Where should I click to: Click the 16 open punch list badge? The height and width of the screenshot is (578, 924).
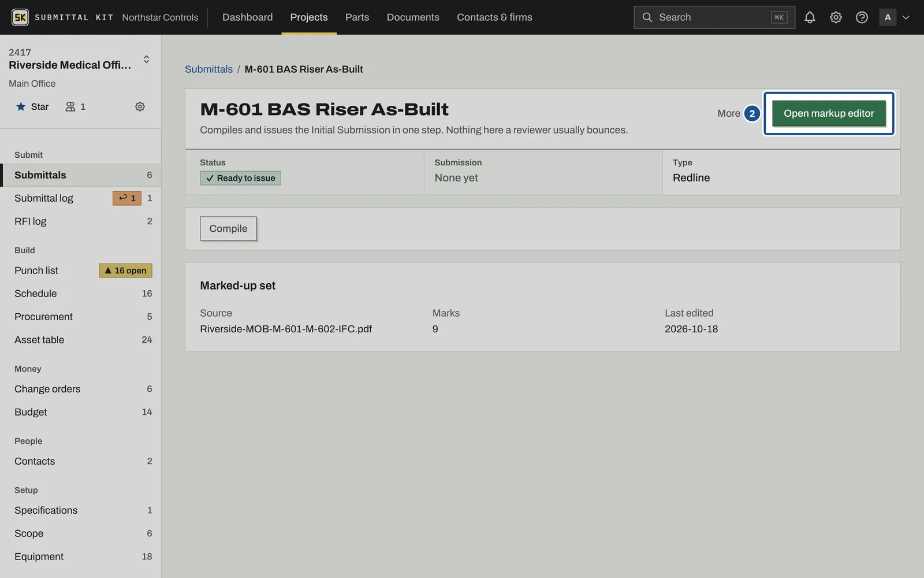tap(125, 271)
